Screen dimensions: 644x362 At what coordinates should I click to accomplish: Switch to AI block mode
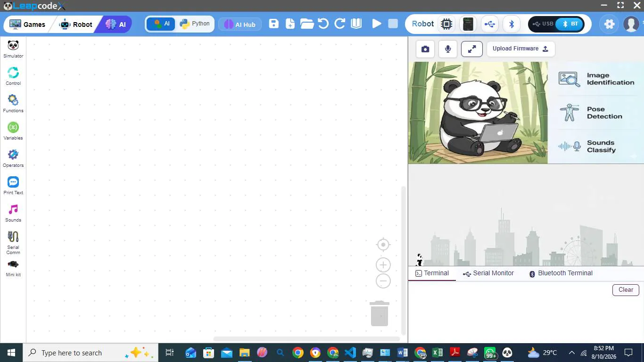[x=161, y=24]
